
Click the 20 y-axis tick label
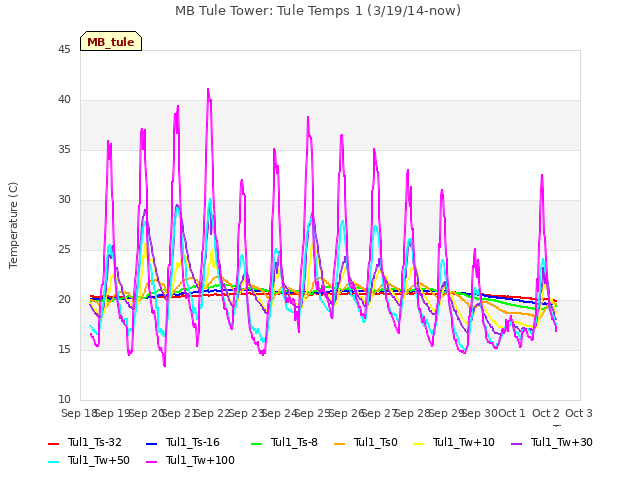point(64,300)
